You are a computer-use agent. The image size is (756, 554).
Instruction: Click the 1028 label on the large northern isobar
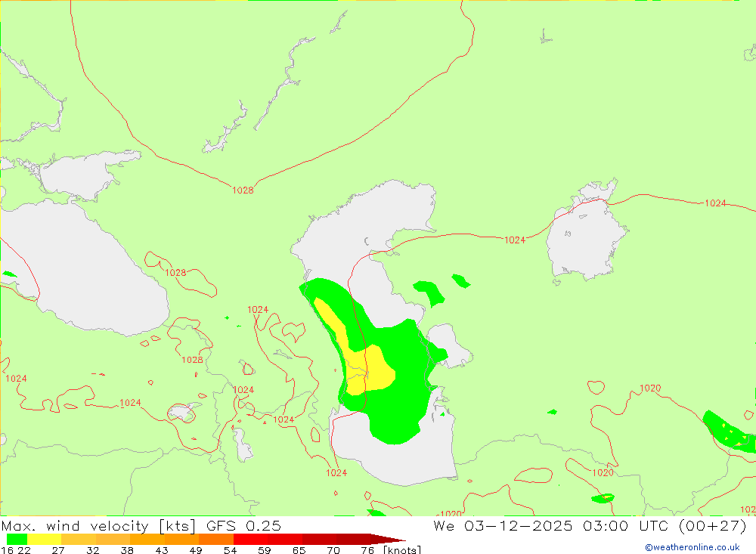pos(243,190)
